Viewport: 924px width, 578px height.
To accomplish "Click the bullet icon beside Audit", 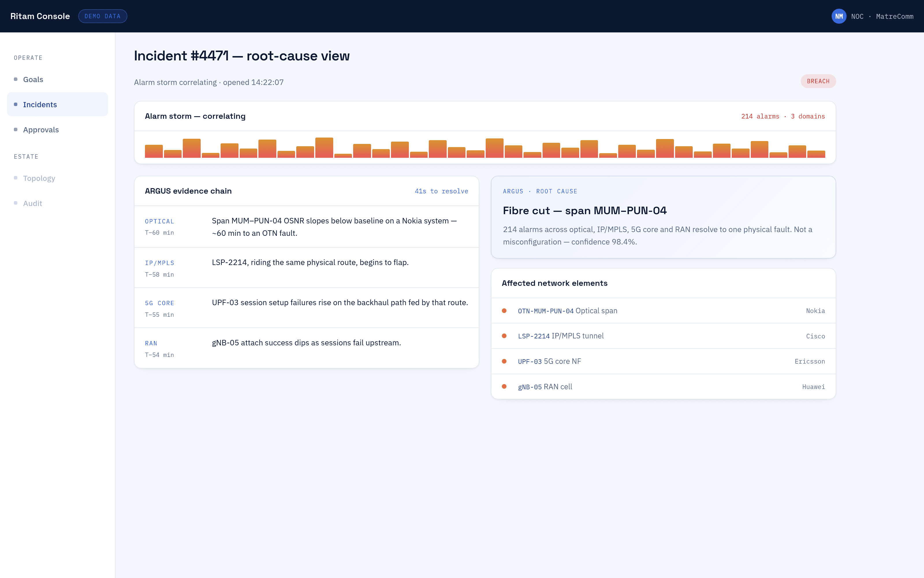I will (16, 203).
